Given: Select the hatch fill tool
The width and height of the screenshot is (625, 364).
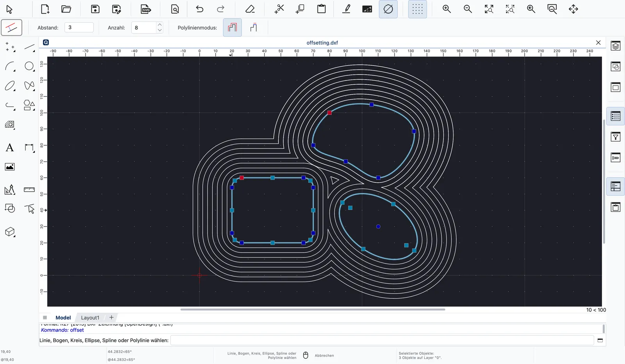Looking at the screenshot, I should [x=10, y=125].
